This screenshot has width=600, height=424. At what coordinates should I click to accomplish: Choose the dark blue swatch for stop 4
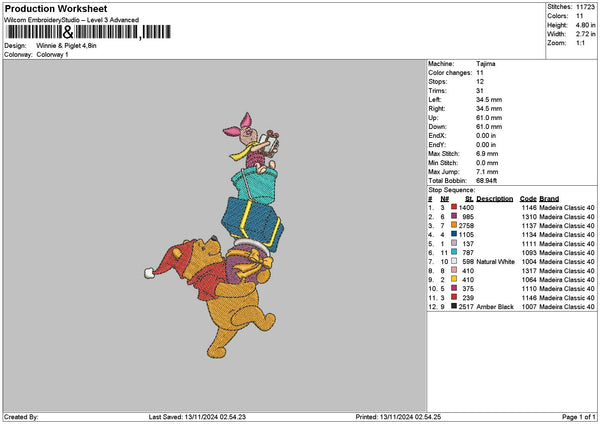(x=454, y=234)
